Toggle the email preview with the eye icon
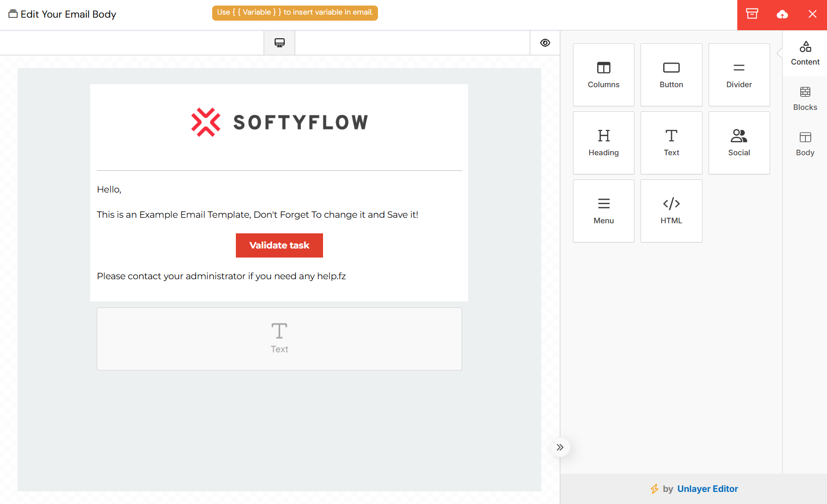This screenshot has width=827, height=504. (x=545, y=42)
